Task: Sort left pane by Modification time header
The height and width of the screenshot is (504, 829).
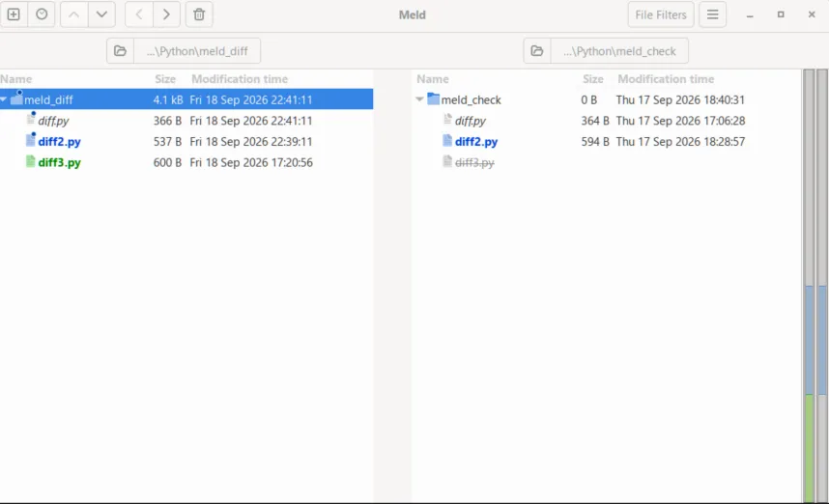Action: pyautogui.click(x=240, y=79)
